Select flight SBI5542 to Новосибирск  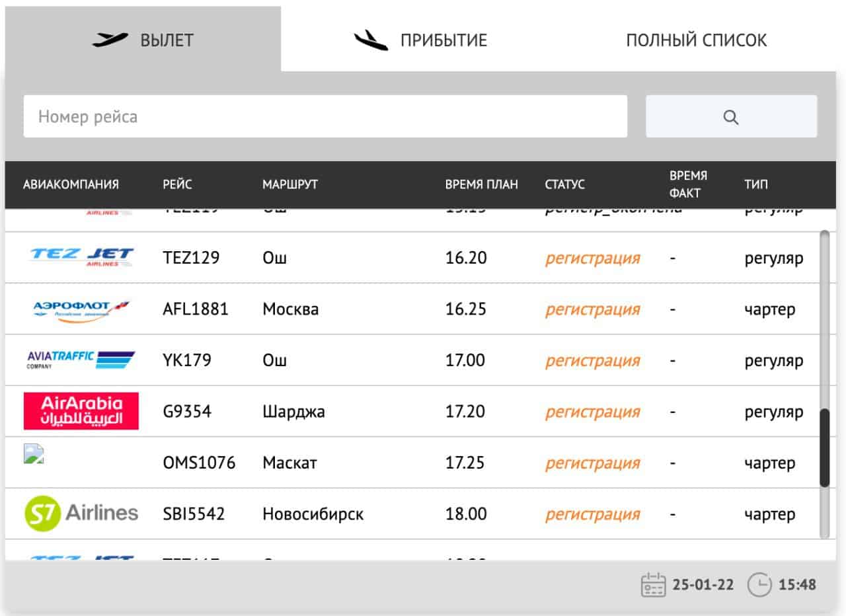pyautogui.click(x=411, y=514)
